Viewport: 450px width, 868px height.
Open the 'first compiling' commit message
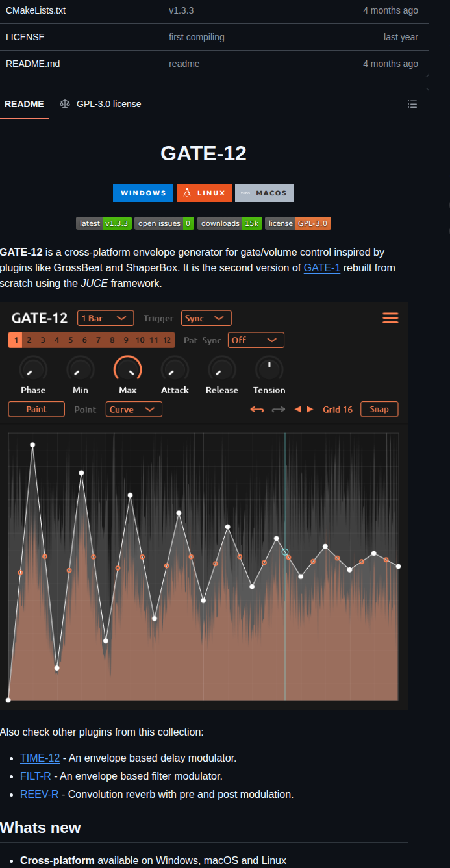[197, 37]
